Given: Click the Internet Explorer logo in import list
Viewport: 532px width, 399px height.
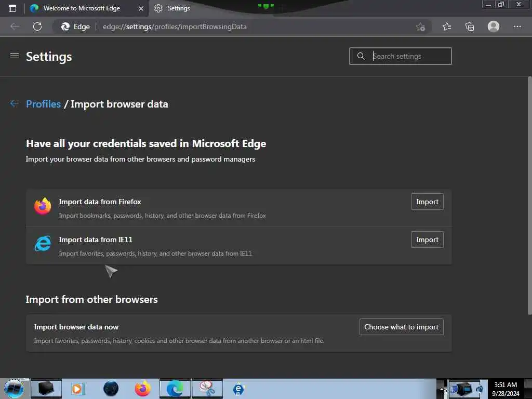Looking at the screenshot, I should pos(43,244).
